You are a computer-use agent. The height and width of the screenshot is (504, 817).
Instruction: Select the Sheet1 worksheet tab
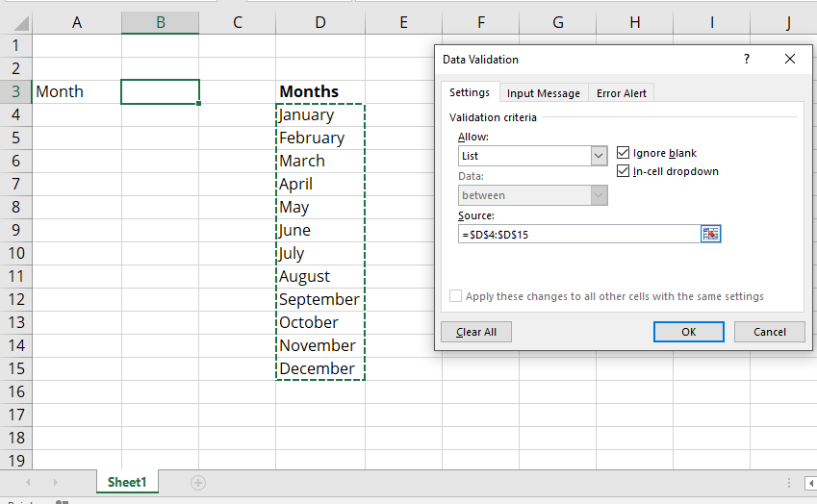pyautogui.click(x=127, y=482)
